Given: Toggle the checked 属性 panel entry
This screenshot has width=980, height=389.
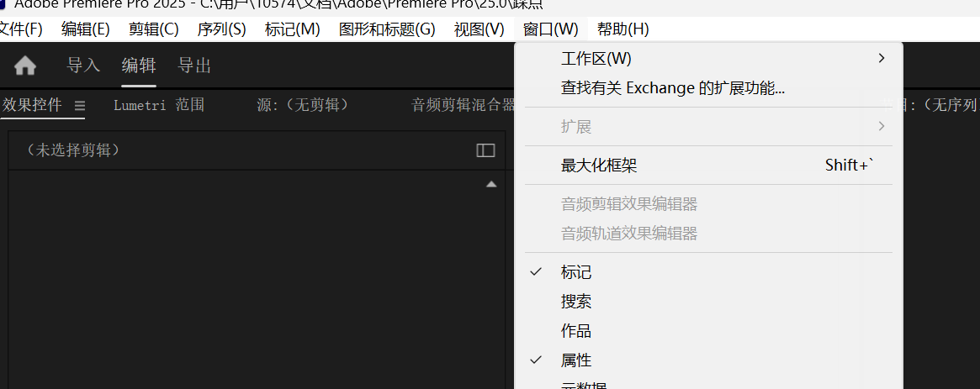Looking at the screenshot, I should [x=708, y=360].
